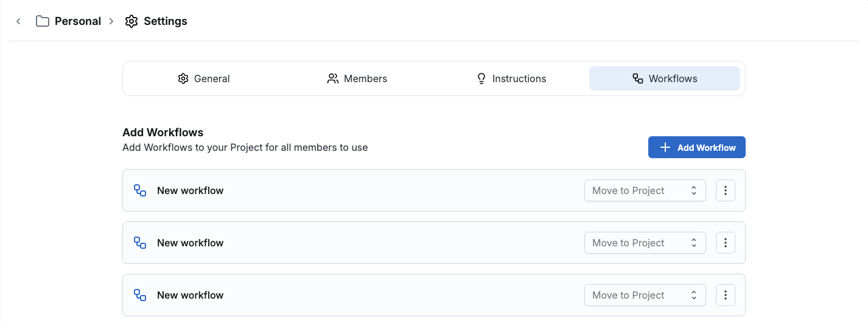Click the first workflow's flow icon
This screenshot has height=323, width=868.
pyautogui.click(x=140, y=190)
